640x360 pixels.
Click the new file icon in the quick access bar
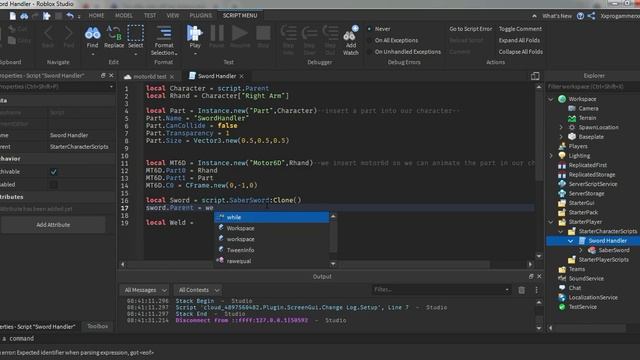click(13, 16)
